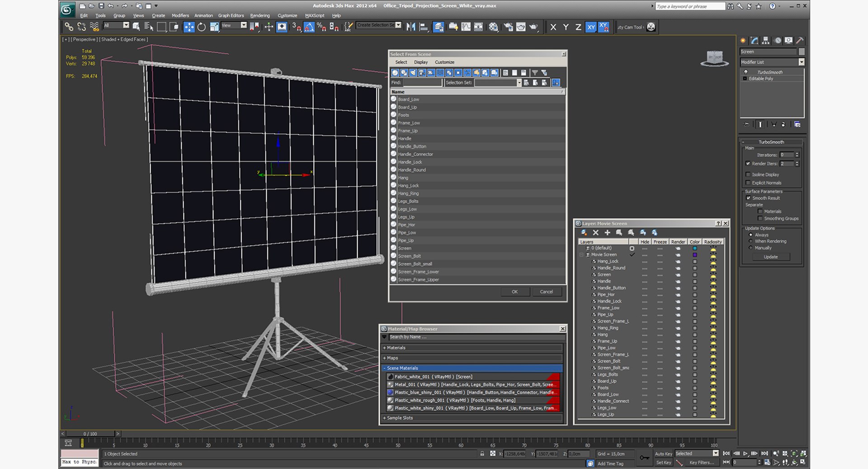Toggle Smooth Result checkbox
This screenshot has width=868, height=469.
(x=748, y=198)
